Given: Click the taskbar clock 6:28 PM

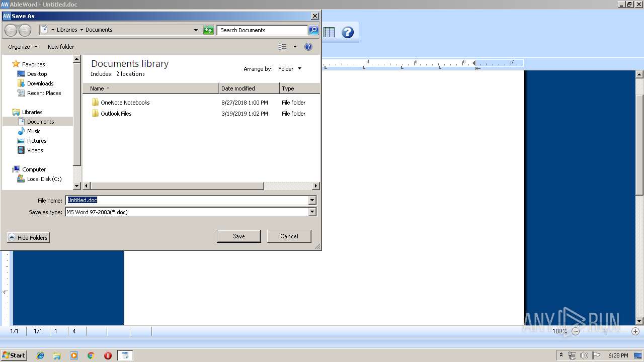Looking at the screenshot, I should coord(618,355).
